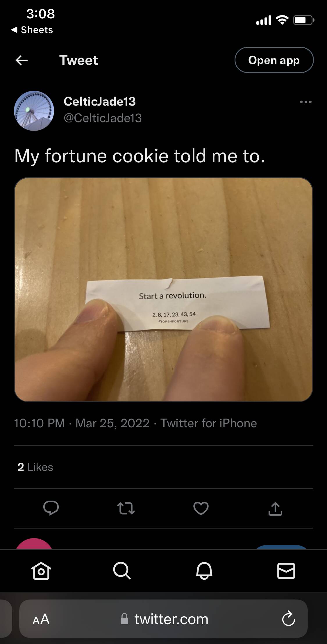Go to Home tab icon
Viewport: 327px width, 644px height.
pyautogui.click(x=41, y=570)
